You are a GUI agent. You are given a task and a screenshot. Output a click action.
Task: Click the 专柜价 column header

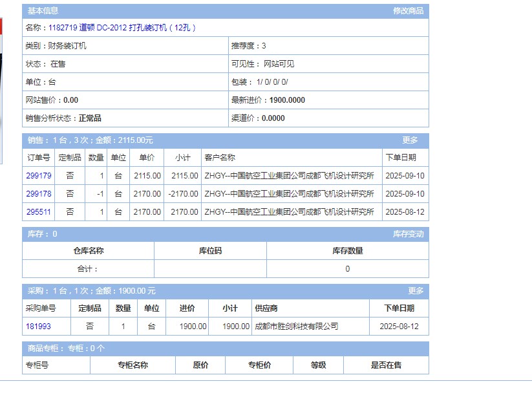click(259, 365)
